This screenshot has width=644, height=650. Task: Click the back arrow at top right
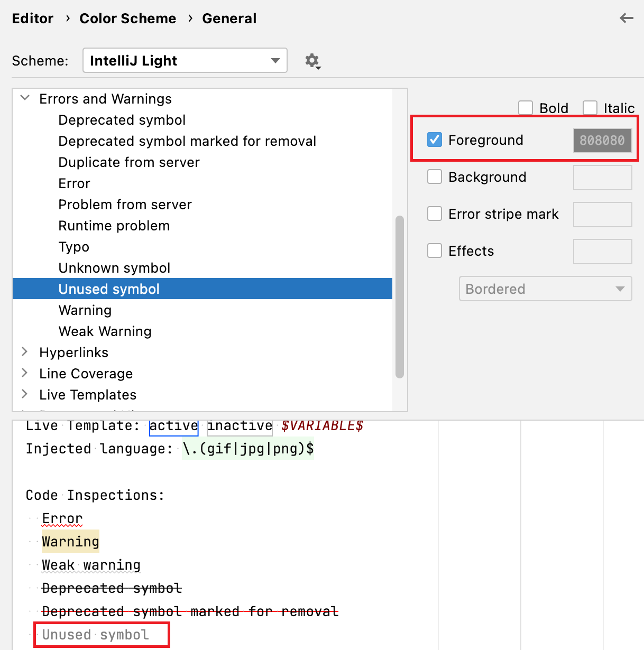tap(626, 18)
